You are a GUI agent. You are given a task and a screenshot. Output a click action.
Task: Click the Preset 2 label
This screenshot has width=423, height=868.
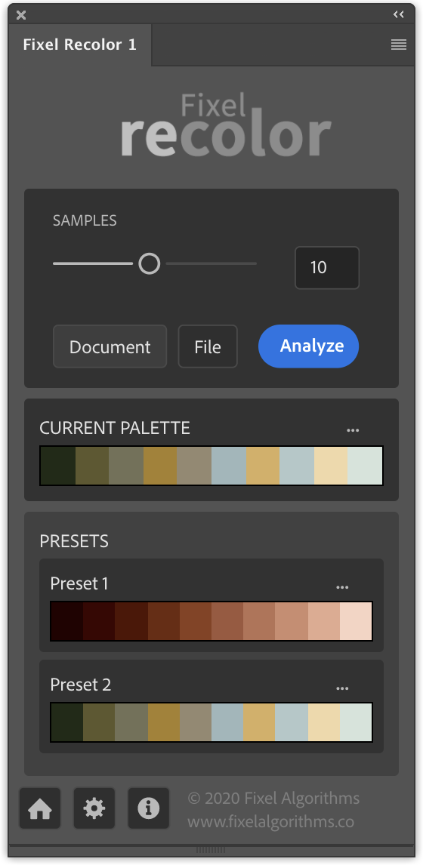tap(81, 685)
